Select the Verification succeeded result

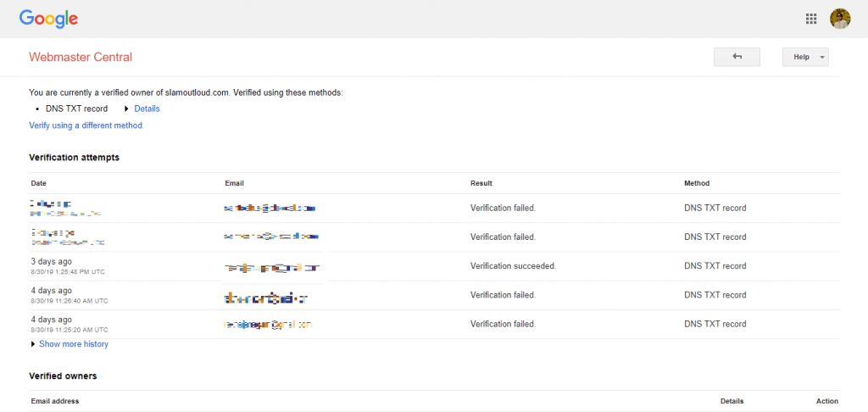coord(513,266)
